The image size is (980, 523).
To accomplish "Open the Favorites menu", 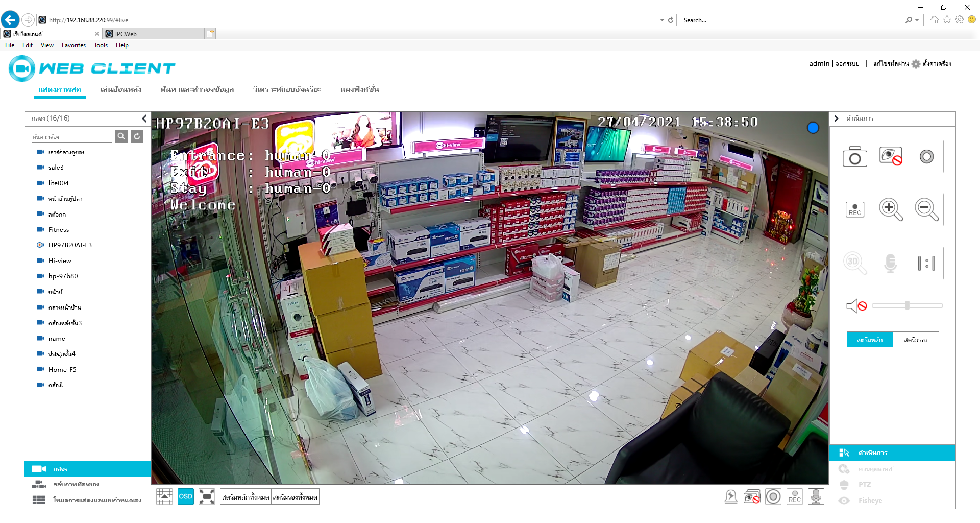I will [73, 45].
